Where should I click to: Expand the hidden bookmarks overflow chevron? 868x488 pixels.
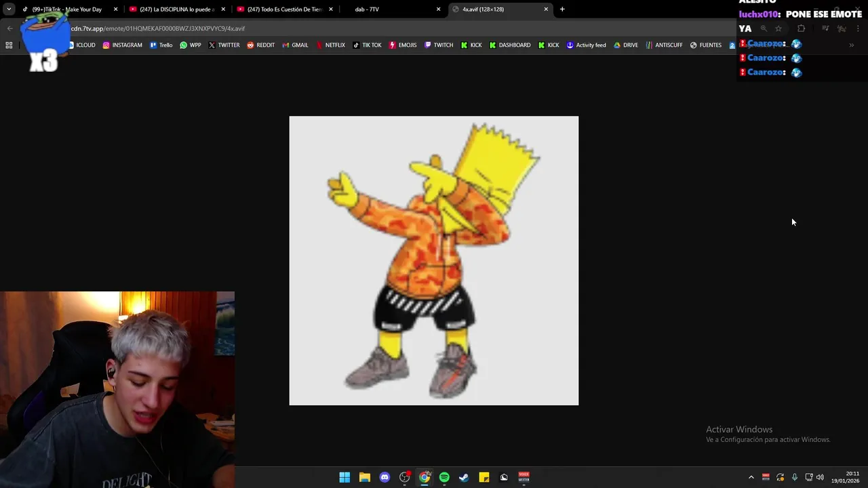[x=852, y=45]
